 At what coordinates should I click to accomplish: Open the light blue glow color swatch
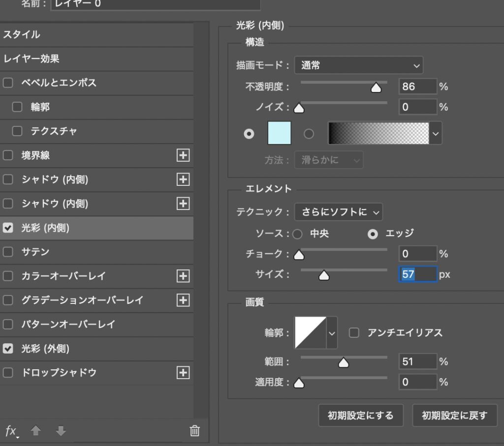[x=279, y=133]
